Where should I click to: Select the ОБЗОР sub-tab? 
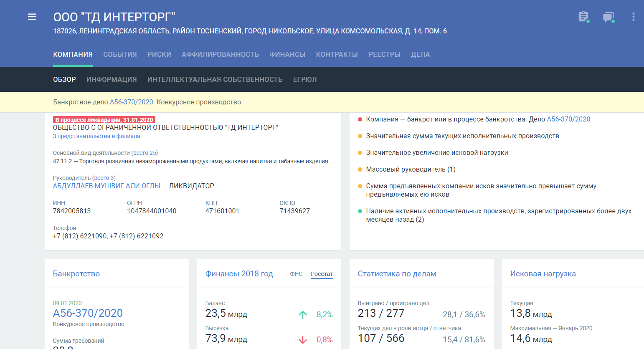click(64, 79)
